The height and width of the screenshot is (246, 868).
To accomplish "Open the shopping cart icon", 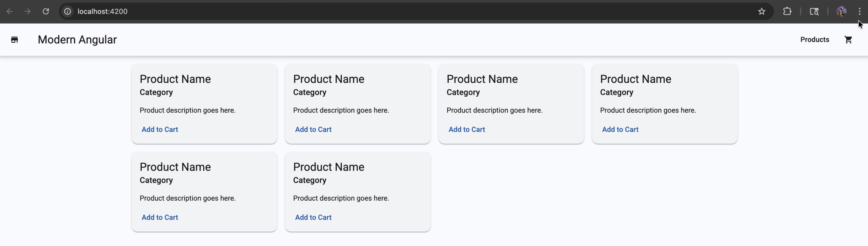I will point(848,40).
